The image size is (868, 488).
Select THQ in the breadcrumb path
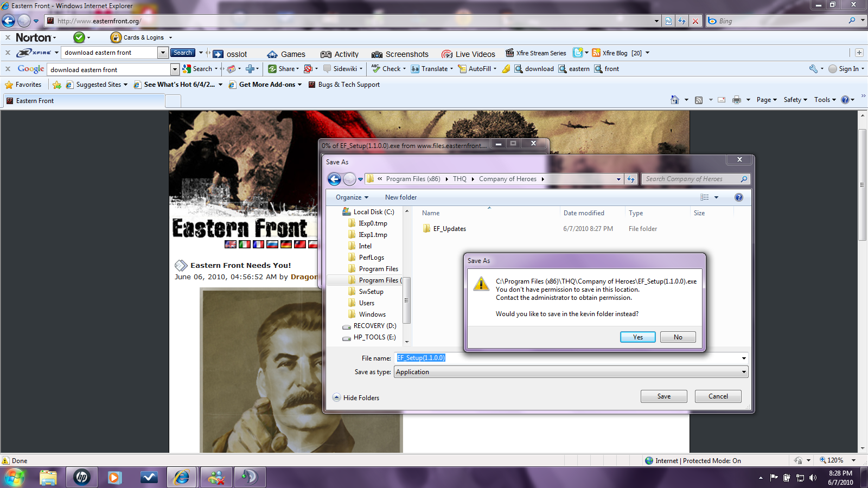(459, 179)
